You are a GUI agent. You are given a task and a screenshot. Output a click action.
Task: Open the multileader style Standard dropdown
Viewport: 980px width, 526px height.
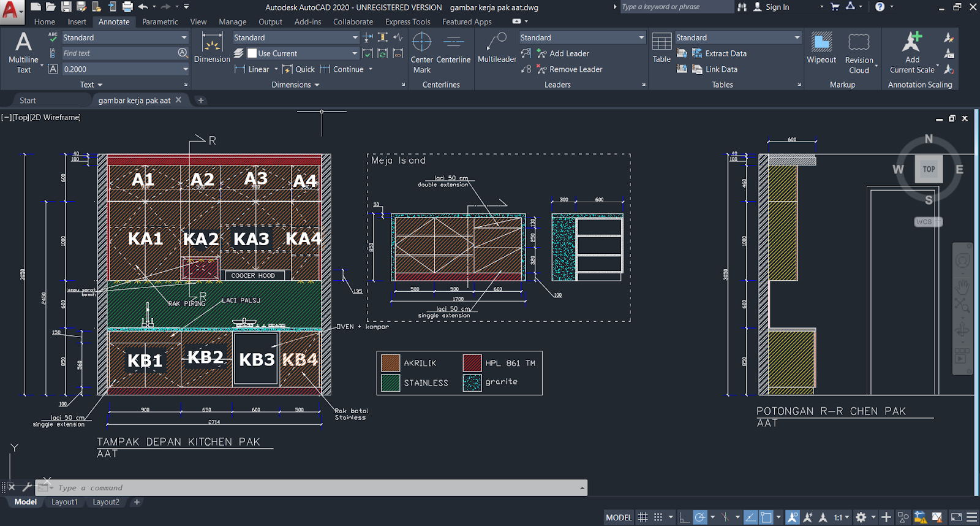[x=582, y=37]
